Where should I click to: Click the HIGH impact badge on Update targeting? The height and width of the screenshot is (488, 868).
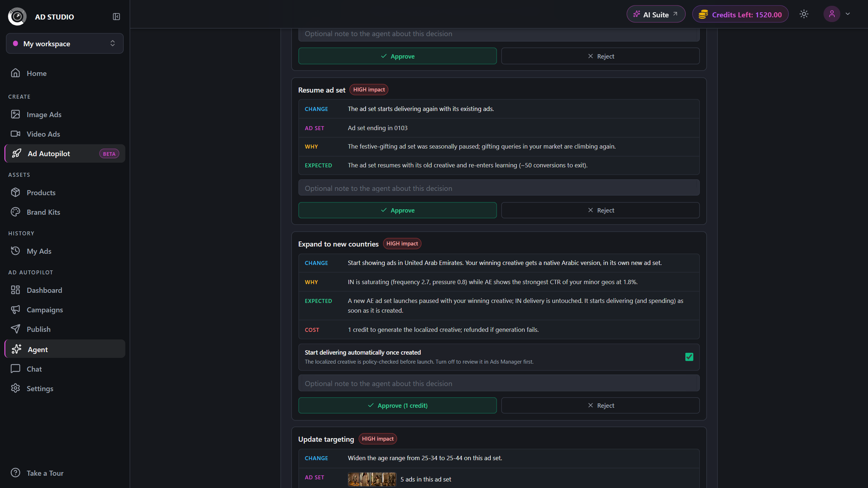coord(378,439)
